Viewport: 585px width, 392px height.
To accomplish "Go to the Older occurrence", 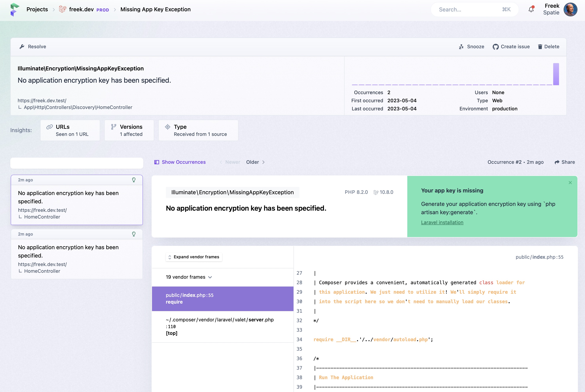I will (x=255, y=162).
